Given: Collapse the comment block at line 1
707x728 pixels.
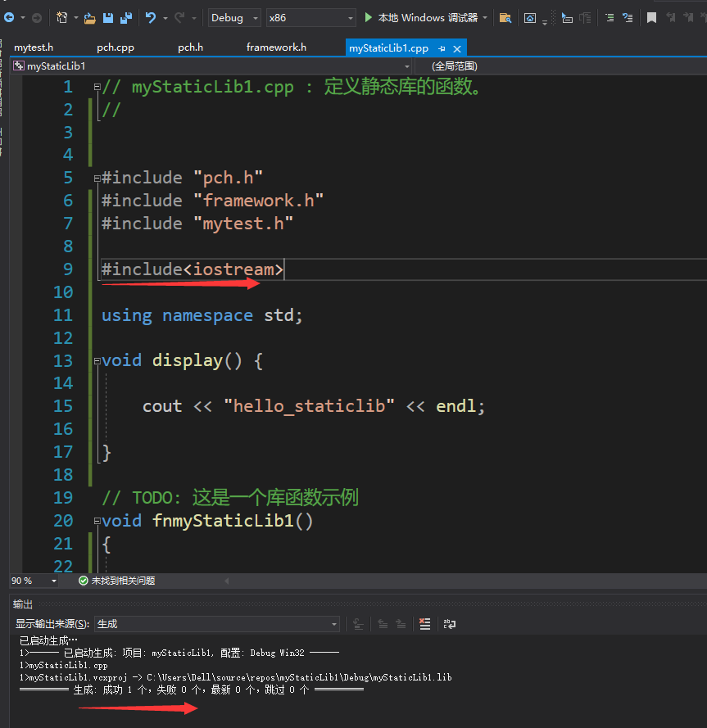Looking at the screenshot, I should 96,86.
